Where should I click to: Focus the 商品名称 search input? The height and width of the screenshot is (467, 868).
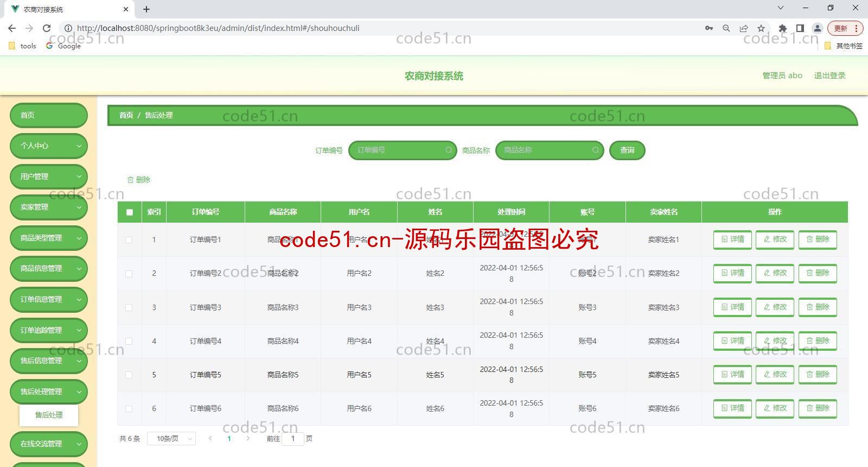pyautogui.click(x=549, y=150)
